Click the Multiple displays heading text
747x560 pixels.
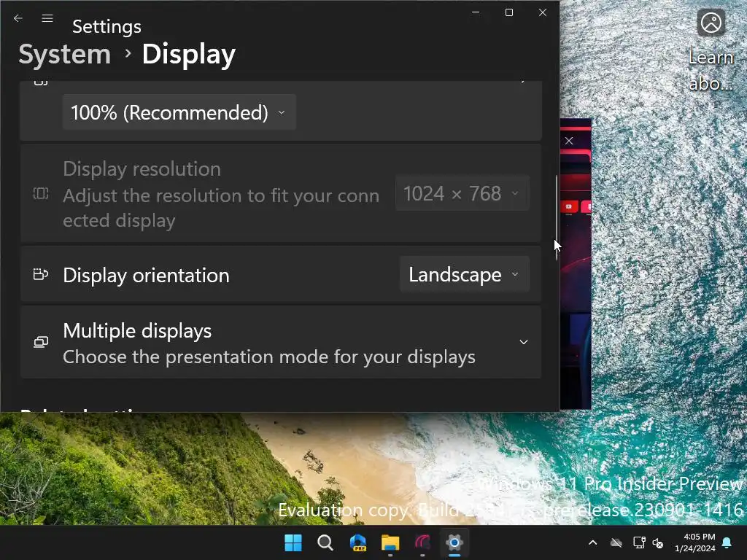(137, 330)
